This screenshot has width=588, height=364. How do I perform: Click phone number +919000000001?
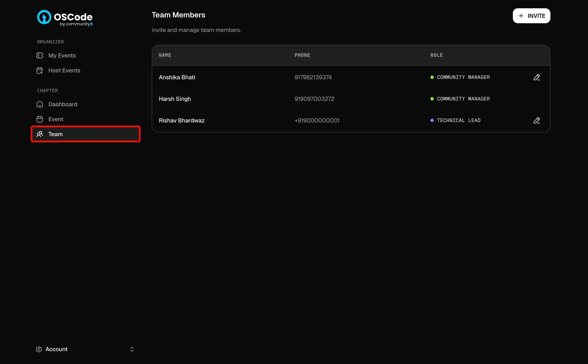317,120
